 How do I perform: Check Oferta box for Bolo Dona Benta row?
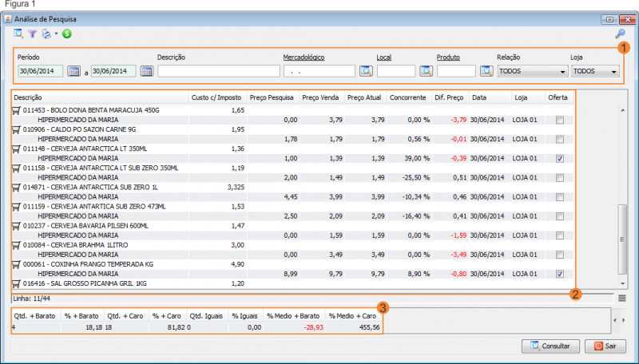pyautogui.click(x=560, y=121)
